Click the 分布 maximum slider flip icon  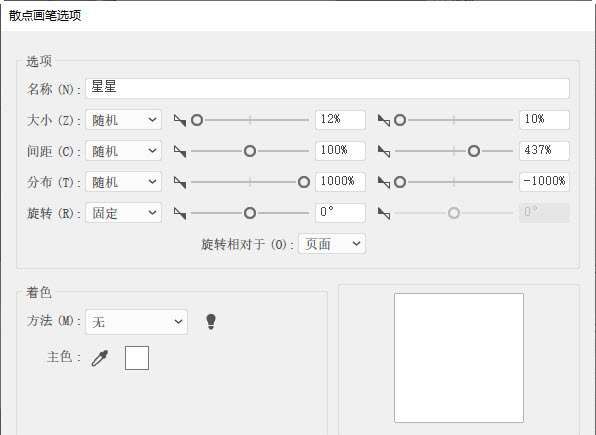[x=384, y=182]
